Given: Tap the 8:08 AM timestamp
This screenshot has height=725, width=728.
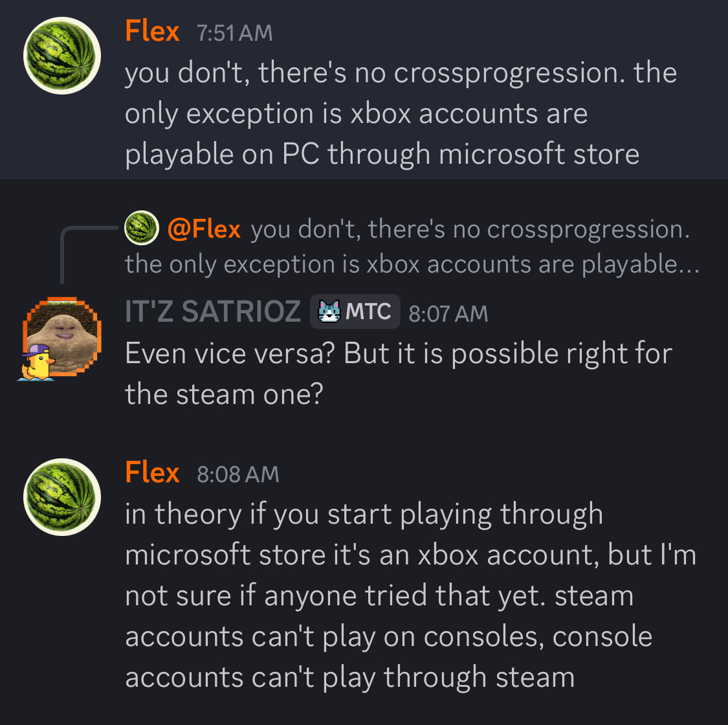Looking at the screenshot, I should coord(238,474).
